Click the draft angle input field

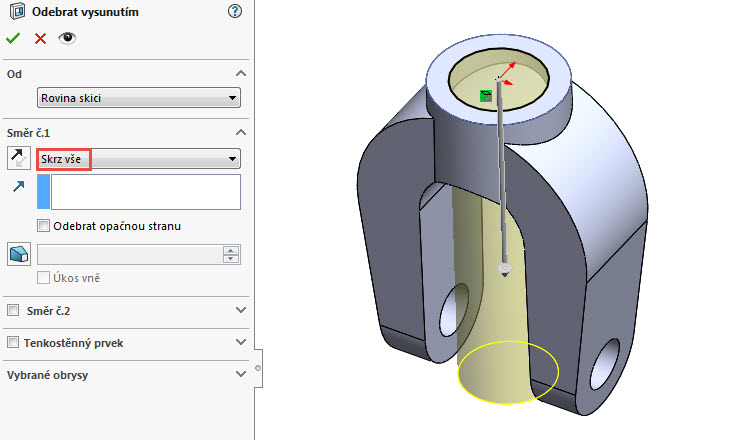click(x=130, y=254)
